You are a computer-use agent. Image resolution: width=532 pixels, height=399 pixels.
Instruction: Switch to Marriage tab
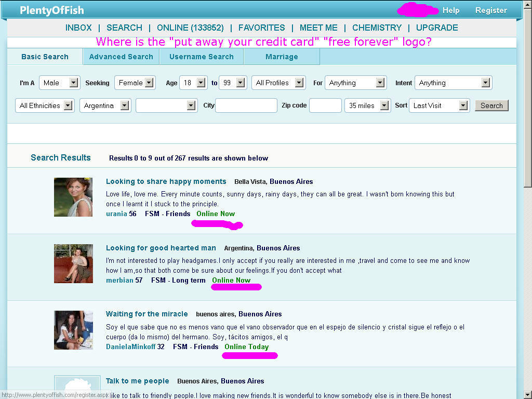(x=282, y=57)
